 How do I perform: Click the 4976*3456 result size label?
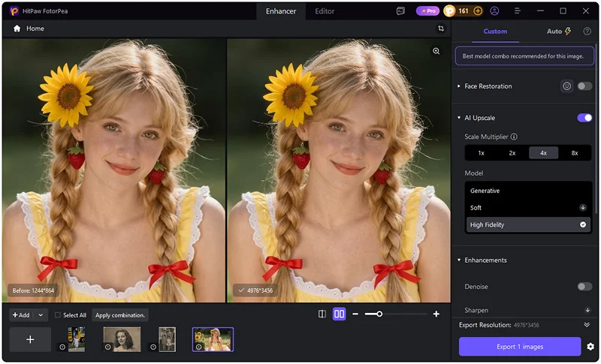(x=255, y=290)
